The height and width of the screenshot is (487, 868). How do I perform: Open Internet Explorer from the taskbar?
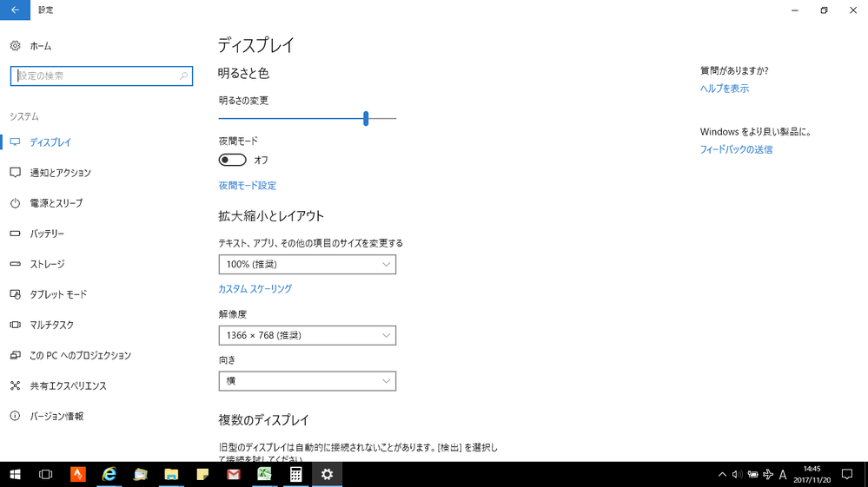pyautogui.click(x=109, y=474)
